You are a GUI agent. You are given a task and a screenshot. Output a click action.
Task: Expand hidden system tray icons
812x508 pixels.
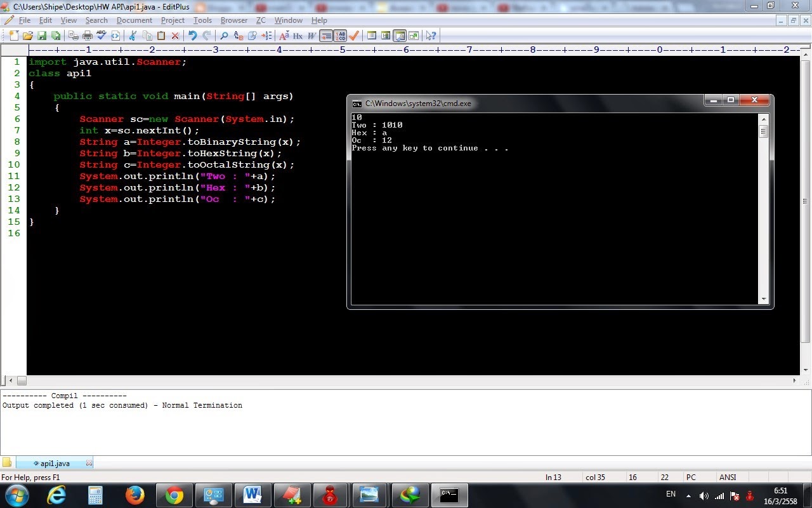pyautogui.click(x=688, y=496)
